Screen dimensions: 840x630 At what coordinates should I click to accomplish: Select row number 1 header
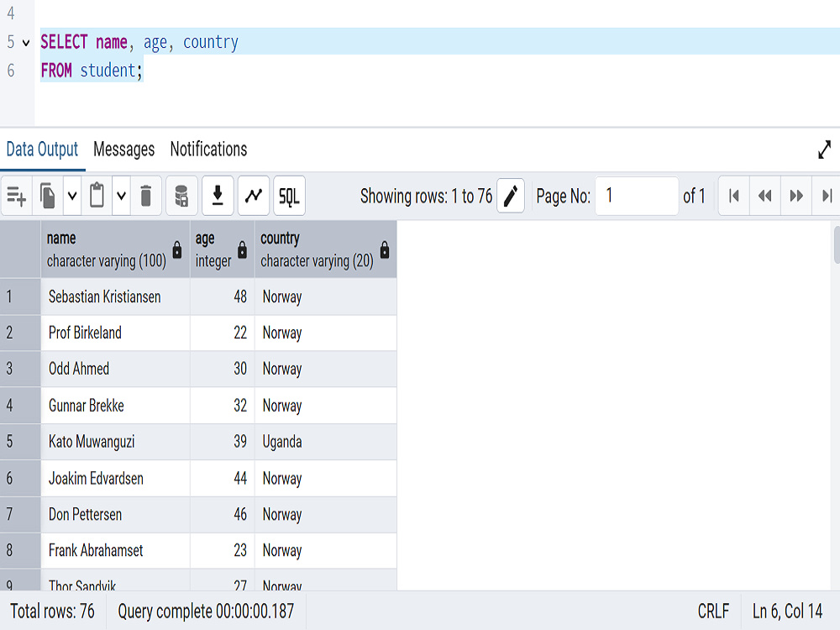point(20,297)
